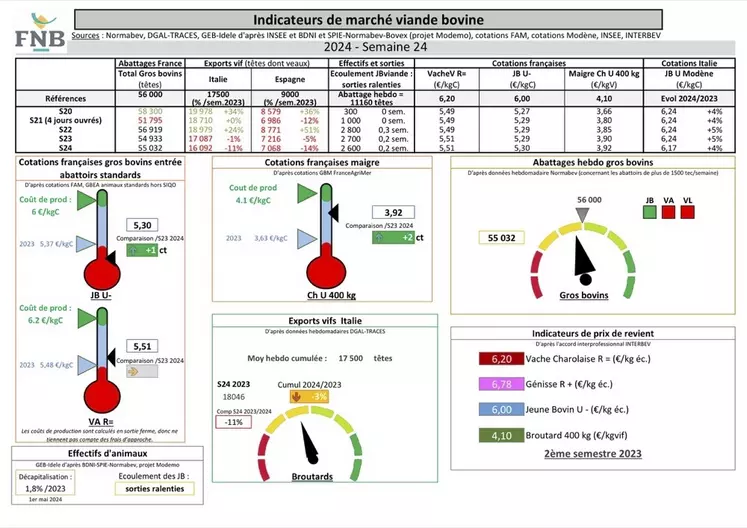Click blue 2023 triangle on JB U- thermometer
747x528 pixels.
pos(86,244)
